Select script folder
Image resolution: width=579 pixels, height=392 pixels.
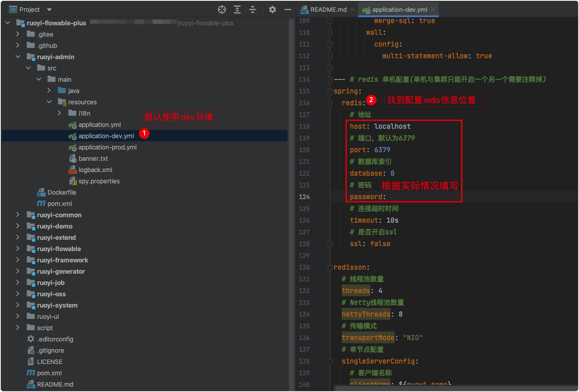click(x=45, y=328)
